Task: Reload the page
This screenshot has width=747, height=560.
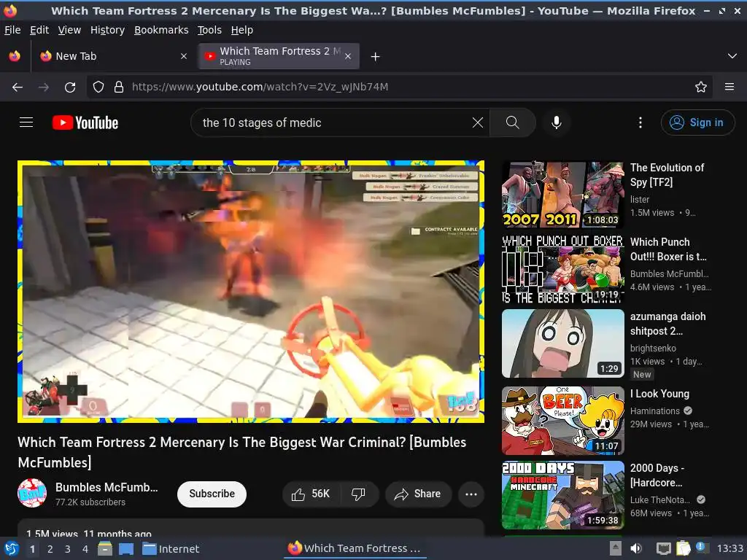Action: [x=70, y=87]
